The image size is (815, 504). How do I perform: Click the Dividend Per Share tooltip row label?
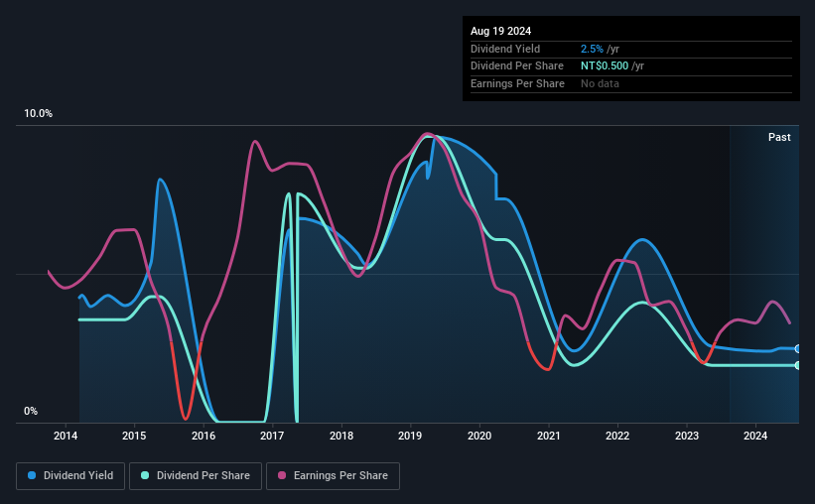pos(516,66)
